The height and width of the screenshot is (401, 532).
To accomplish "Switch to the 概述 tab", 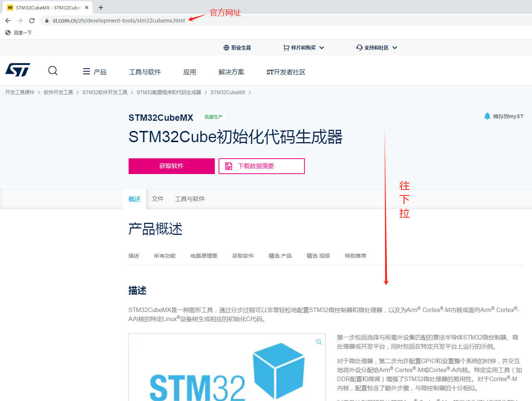I will [x=135, y=199].
